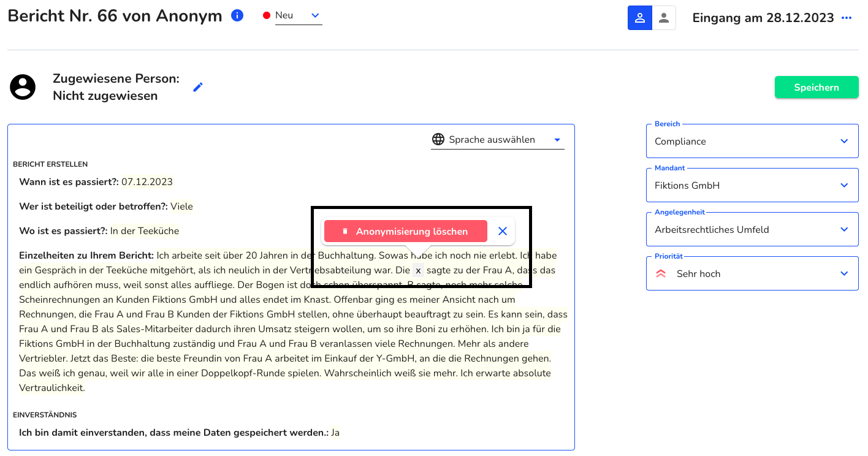Viewport: 868px width, 456px height.
Task: Open the Mandant Fiktions GmbH dropdown
Action: tap(752, 185)
